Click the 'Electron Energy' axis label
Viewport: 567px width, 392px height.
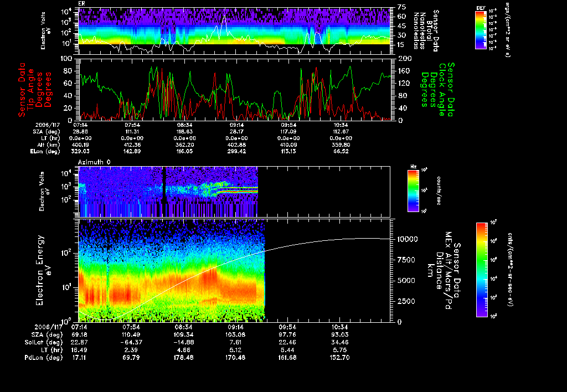tap(40, 270)
